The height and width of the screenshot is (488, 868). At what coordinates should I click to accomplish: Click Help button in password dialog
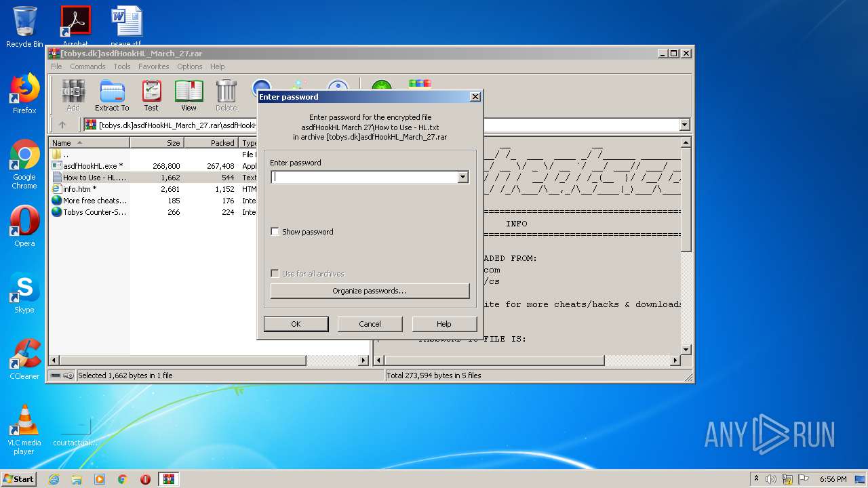(x=444, y=324)
